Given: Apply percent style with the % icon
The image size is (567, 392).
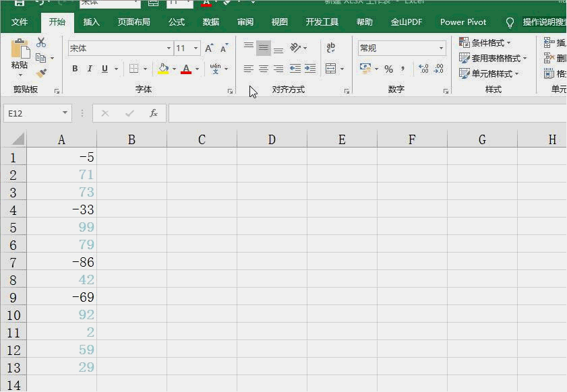Looking at the screenshot, I should (x=388, y=69).
